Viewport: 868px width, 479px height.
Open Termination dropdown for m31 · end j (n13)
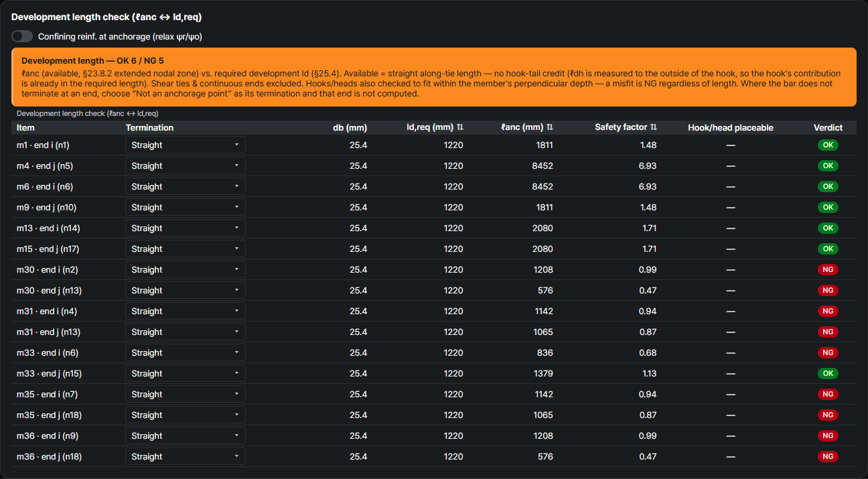click(x=185, y=332)
